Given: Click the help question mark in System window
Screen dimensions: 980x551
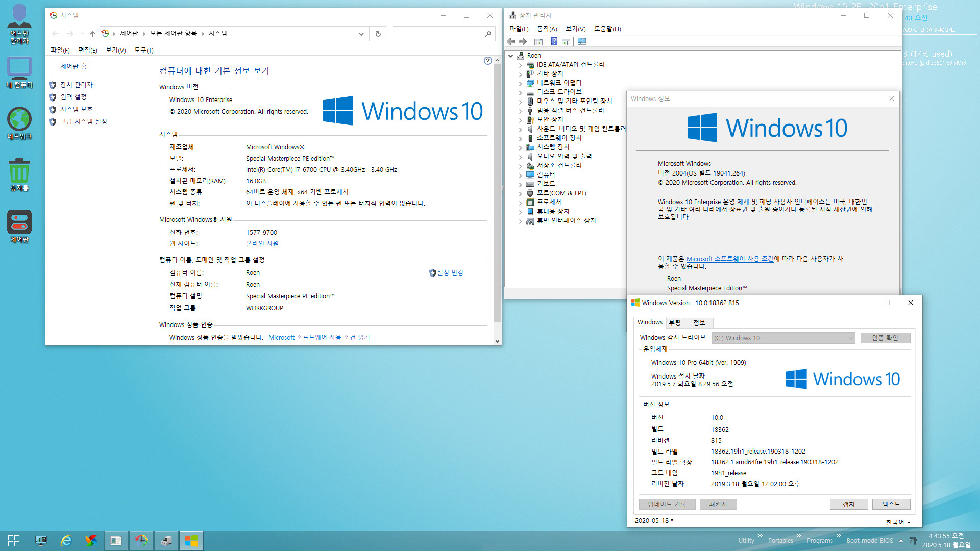Looking at the screenshot, I should (x=488, y=61).
